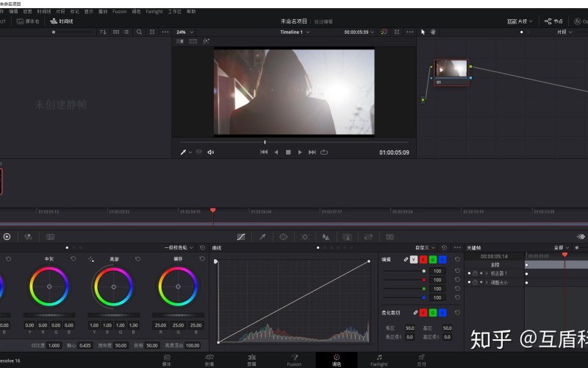Select node 01 thumbnail in node editor
This screenshot has height=368, width=588.
pyautogui.click(x=451, y=72)
